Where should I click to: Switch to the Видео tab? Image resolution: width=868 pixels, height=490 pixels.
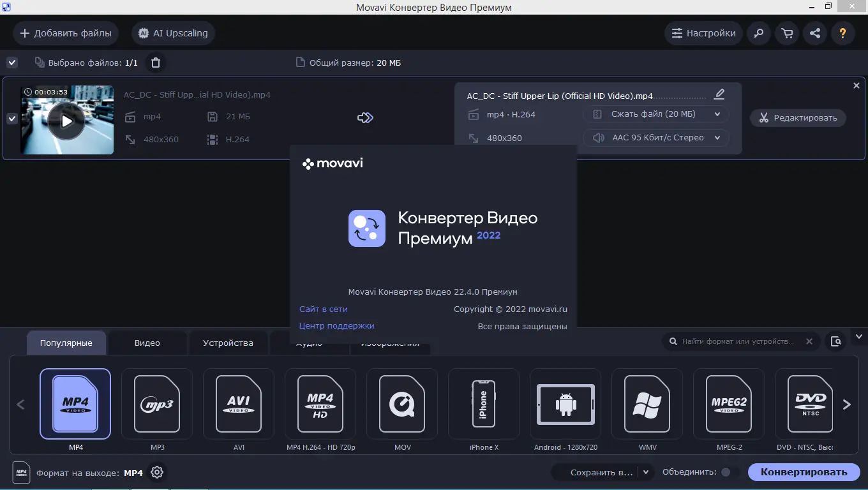[x=147, y=343]
